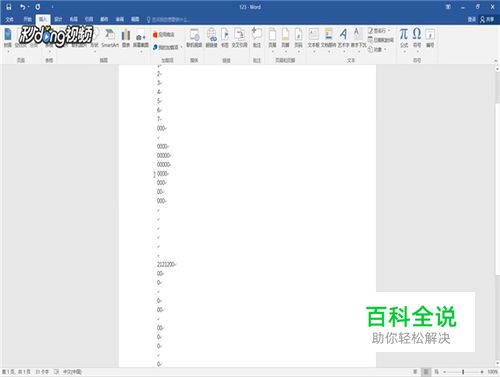This screenshot has width=500, height=377.
Task: Click the zoom slider handle
Action: (x=463, y=372)
